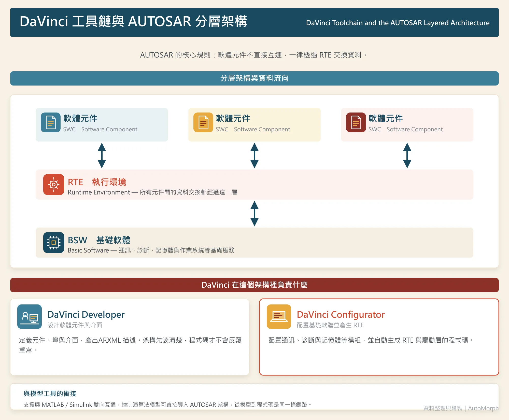Click the 配置基礎軟體並產生 RTE subtitle
Screen dimensions: 509x420
pyautogui.click(x=330, y=325)
